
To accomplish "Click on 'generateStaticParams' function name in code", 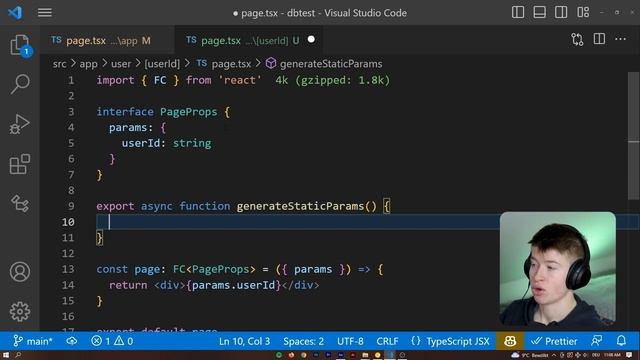I will pos(300,206).
